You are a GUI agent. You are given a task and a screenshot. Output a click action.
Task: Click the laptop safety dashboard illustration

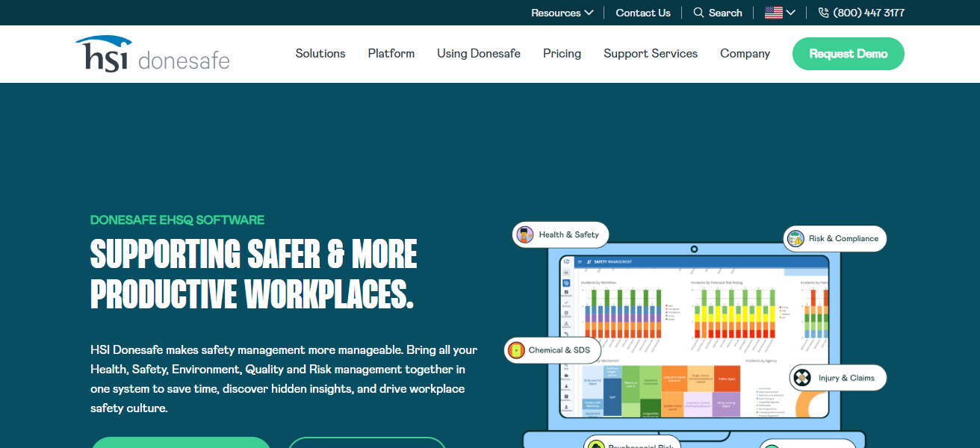coord(695,336)
